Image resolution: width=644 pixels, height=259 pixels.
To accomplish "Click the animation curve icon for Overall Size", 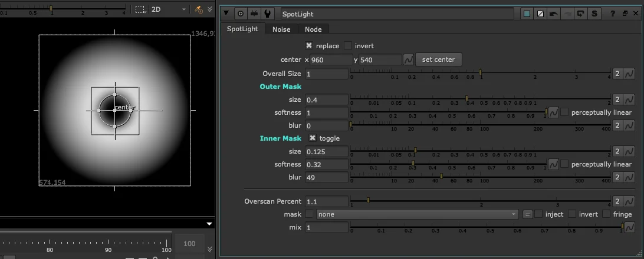I will pos(629,74).
